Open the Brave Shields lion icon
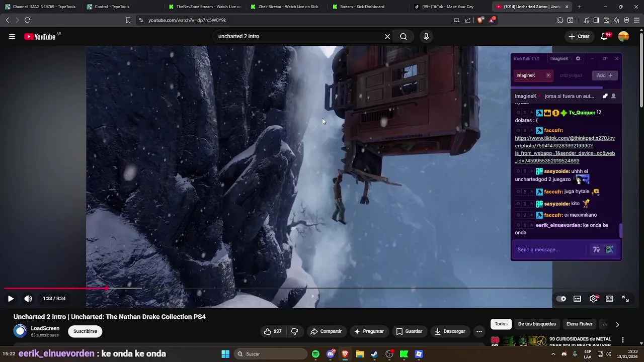The height and width of the screenshot is (362, 644). pos(480,20)
